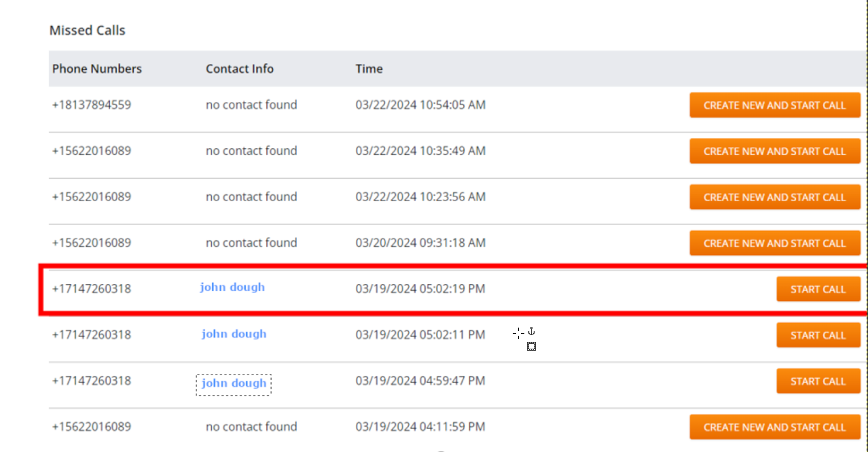This screenshot has width=868, height=452.
Task: Click the Contact Info column header
Action: click(240, 69)
